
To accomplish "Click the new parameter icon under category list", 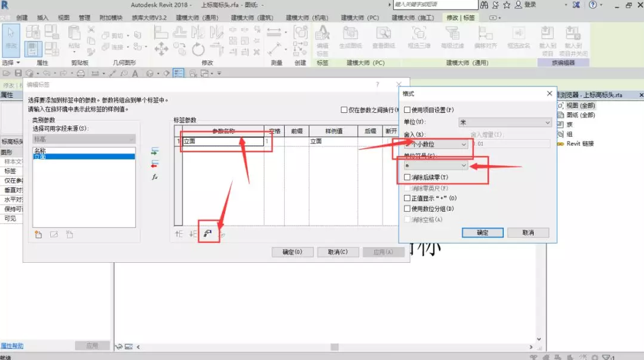I will point(39,235).
